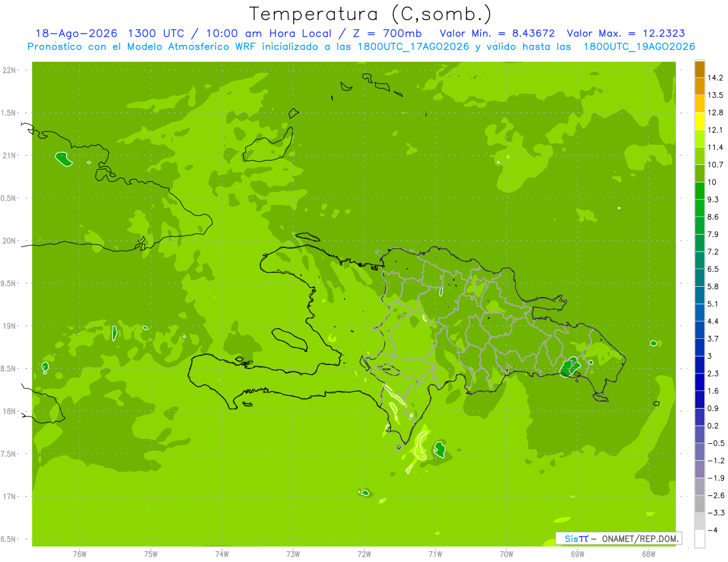The image size is (728, 562).
Task: Click the "-2.6" colorbar value
Action: click(716, 495)
